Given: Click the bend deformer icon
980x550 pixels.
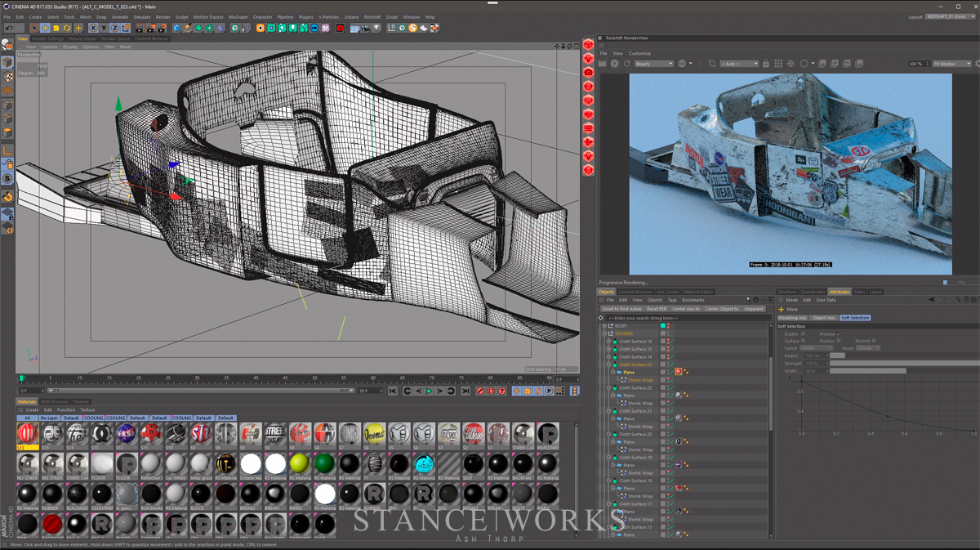Looking at the screenshot, I should point(220,28).
